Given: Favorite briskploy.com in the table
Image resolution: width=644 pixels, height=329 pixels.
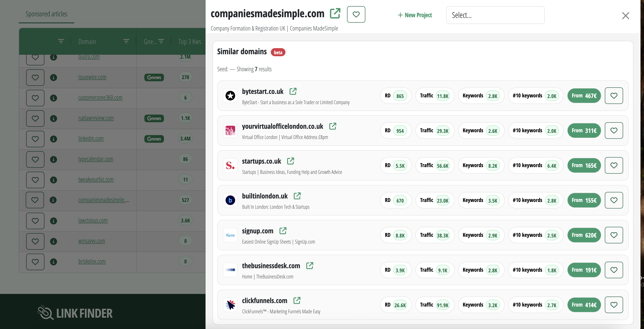Looking at the screenshot, I should coord(35,262).
